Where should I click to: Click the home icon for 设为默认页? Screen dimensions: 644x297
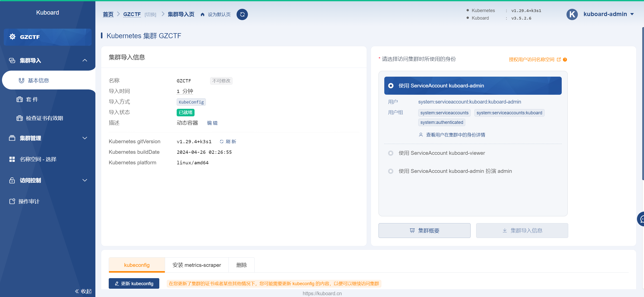click(x=202, y=15)
